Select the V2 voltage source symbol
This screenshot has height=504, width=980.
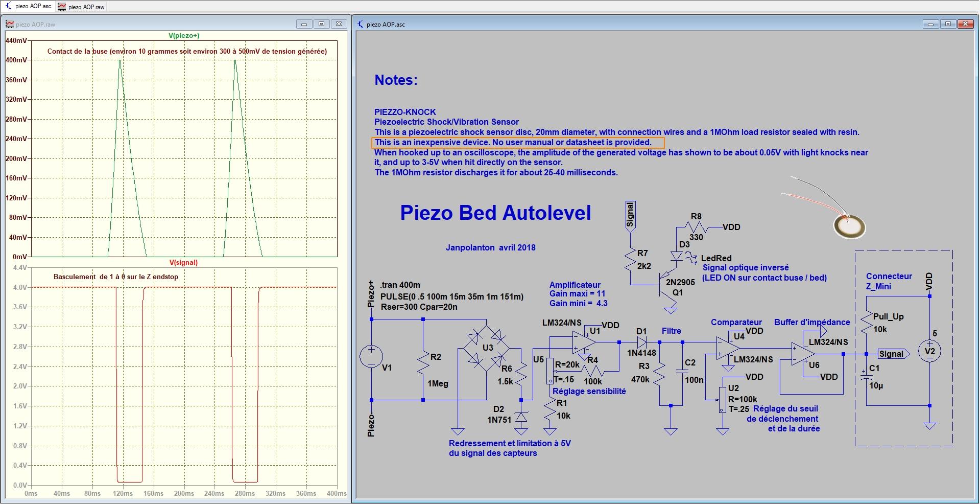coord(929,351)
